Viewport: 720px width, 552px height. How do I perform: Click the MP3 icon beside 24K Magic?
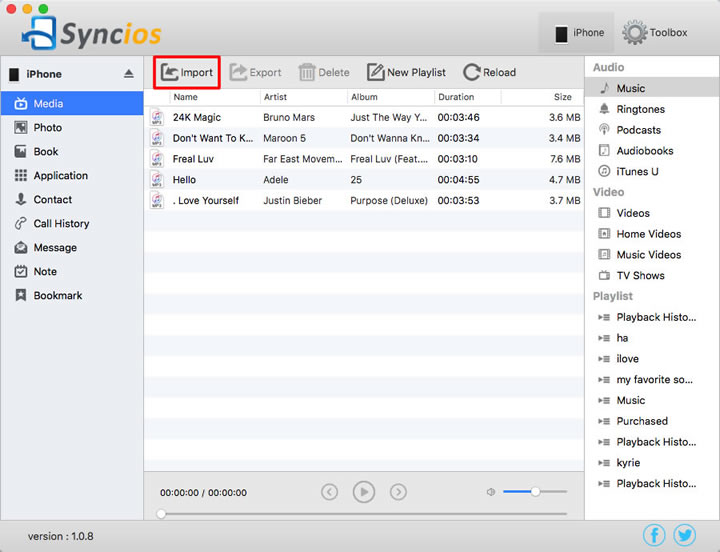coord(157,117)
